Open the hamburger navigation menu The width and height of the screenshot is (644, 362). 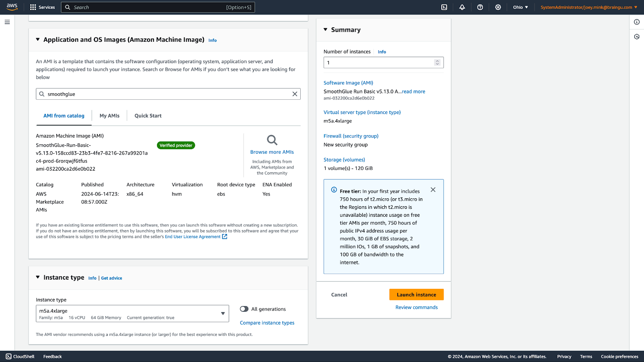pos(7,22)
